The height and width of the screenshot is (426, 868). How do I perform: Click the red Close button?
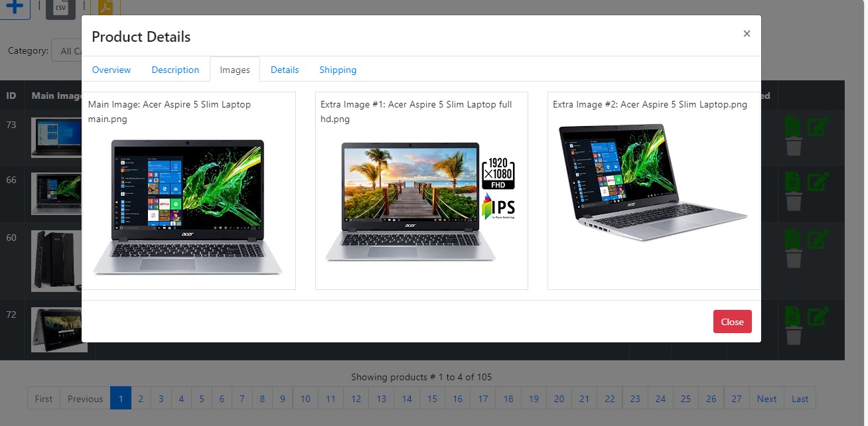coord(733,322)
